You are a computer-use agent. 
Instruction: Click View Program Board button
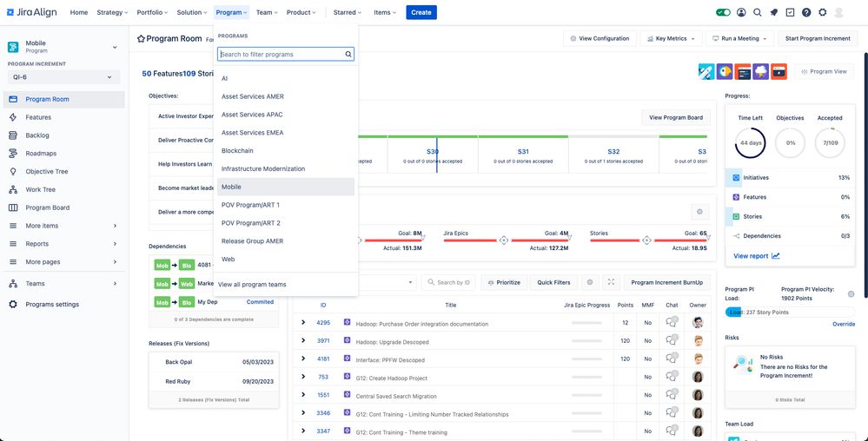[x=676, y=117]
